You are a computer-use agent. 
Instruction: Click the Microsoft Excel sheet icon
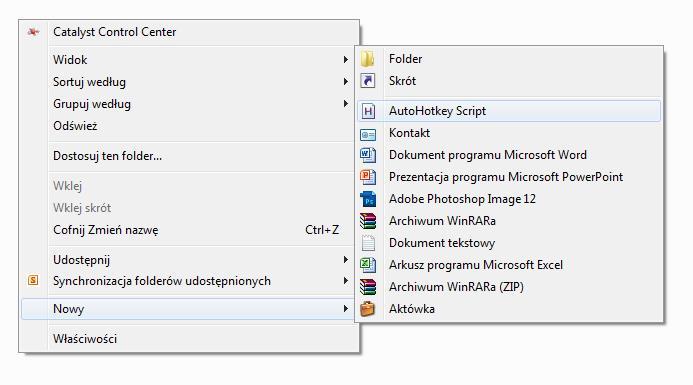(368, 265)
